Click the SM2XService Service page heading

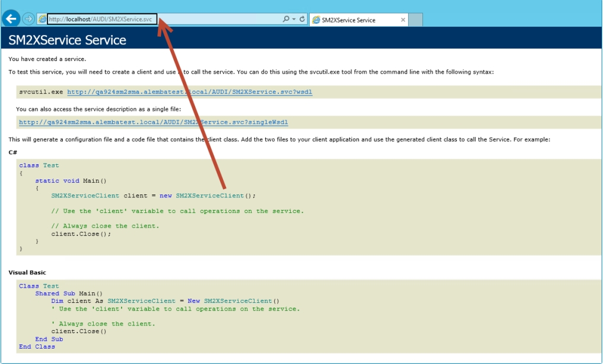[67, 40]
